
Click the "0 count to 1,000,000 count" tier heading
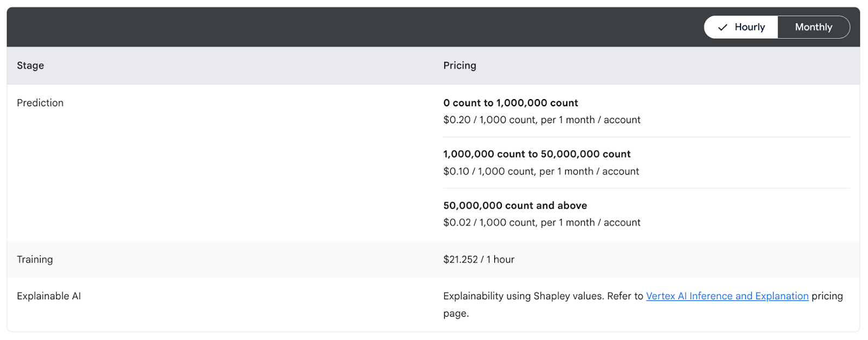pyautogui.click(x=510, y=103)
